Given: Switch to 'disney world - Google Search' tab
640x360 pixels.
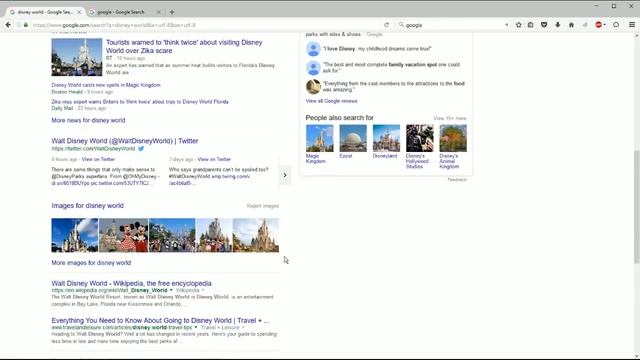Looking at the screenshot, I should (44, 12).
